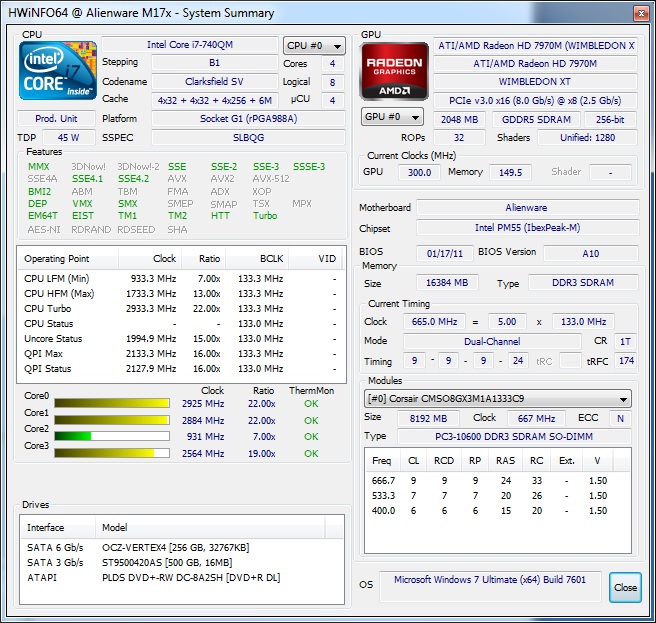This screenshot has width=656, height=623.
Task: Select the CPU LFM (Min) row
Action: 181,279
